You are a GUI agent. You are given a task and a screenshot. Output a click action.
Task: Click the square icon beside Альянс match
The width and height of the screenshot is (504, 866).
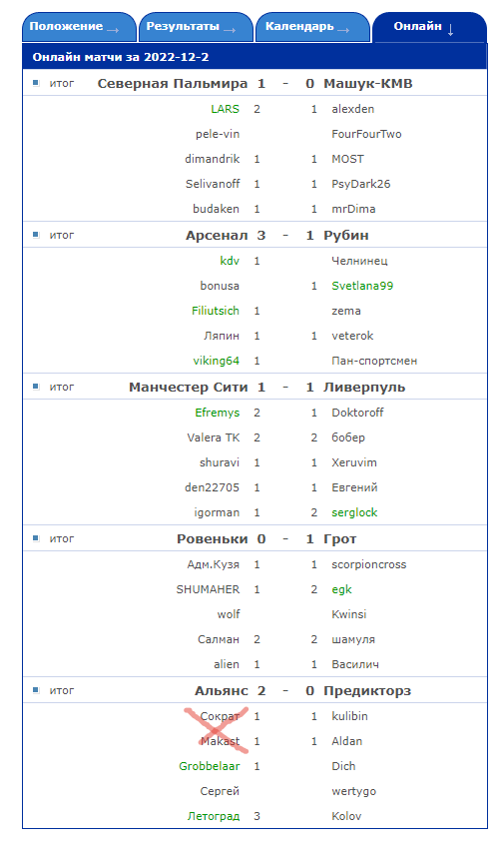point(36,690)
